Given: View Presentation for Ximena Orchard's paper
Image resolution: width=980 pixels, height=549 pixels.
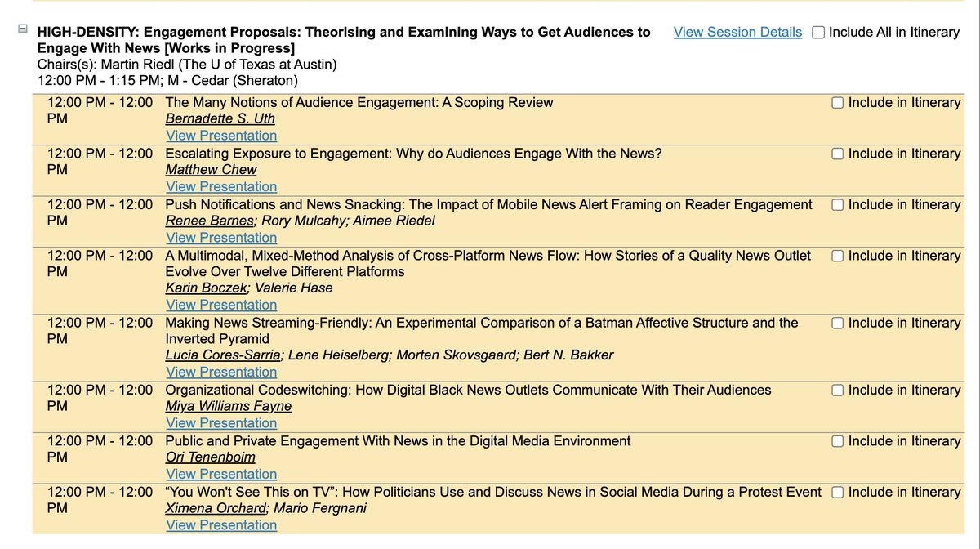Looking at the screenshot, I should [221, 524].
